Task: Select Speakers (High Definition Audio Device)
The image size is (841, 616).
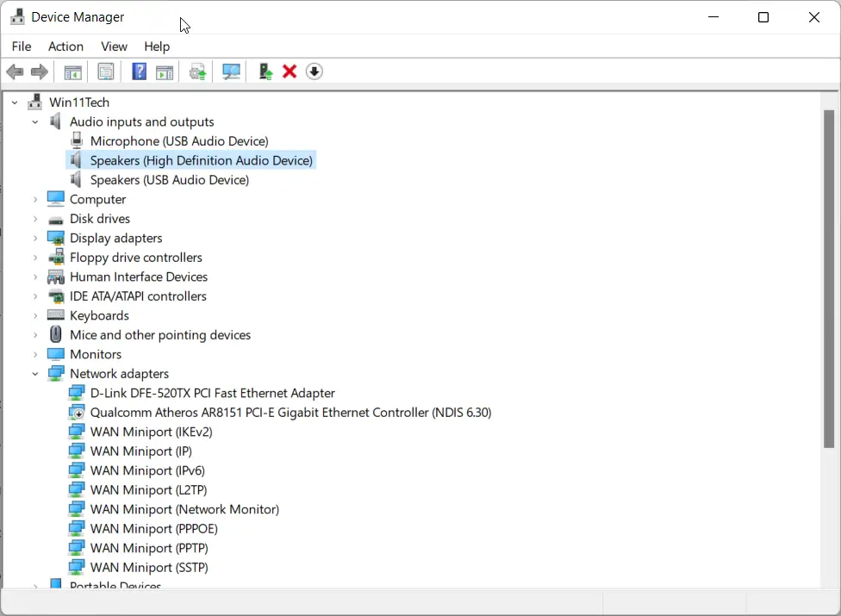Action: [201, 160]
